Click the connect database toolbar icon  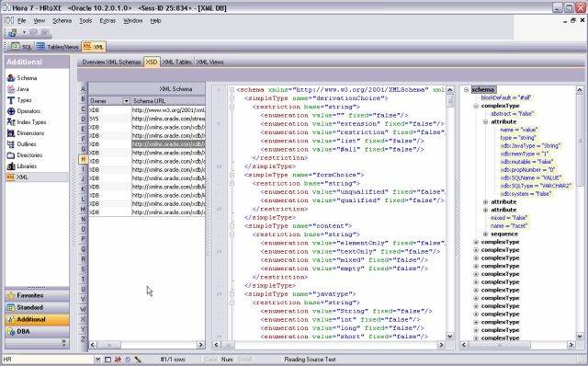coord(13,33)
